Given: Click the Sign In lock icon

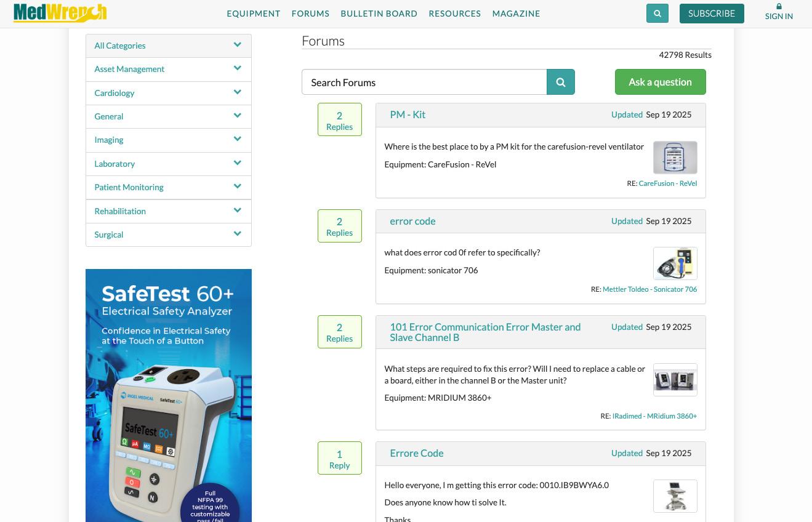Looking at the screenshot, I should tap(779, 7).
